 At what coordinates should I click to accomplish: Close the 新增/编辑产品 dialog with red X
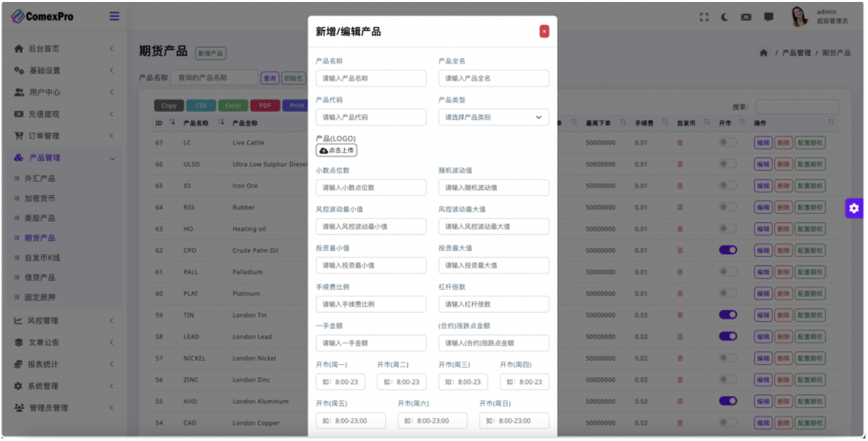(544, 31)
